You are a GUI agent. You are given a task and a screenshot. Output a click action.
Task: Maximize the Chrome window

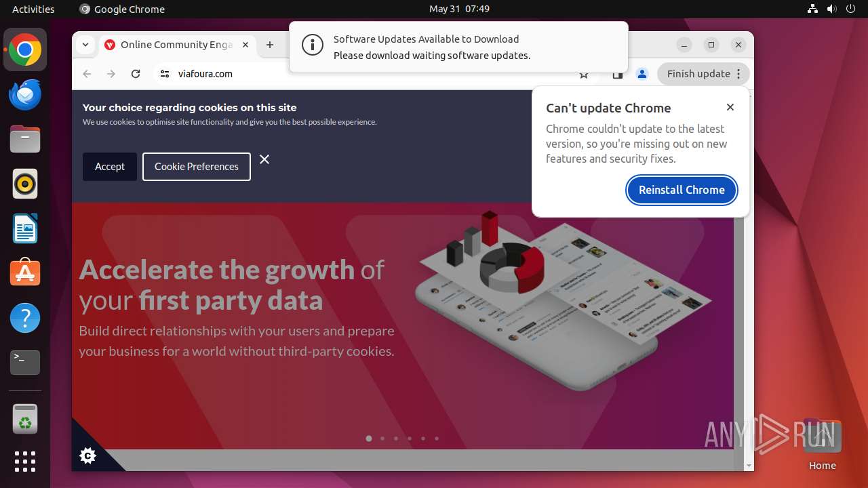711,45
